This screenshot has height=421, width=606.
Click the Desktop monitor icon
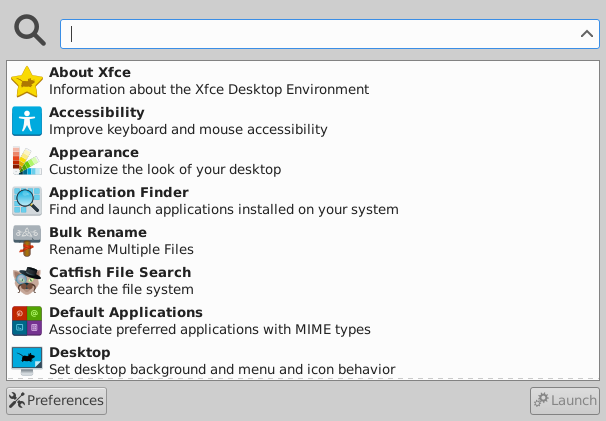(27, 361)
